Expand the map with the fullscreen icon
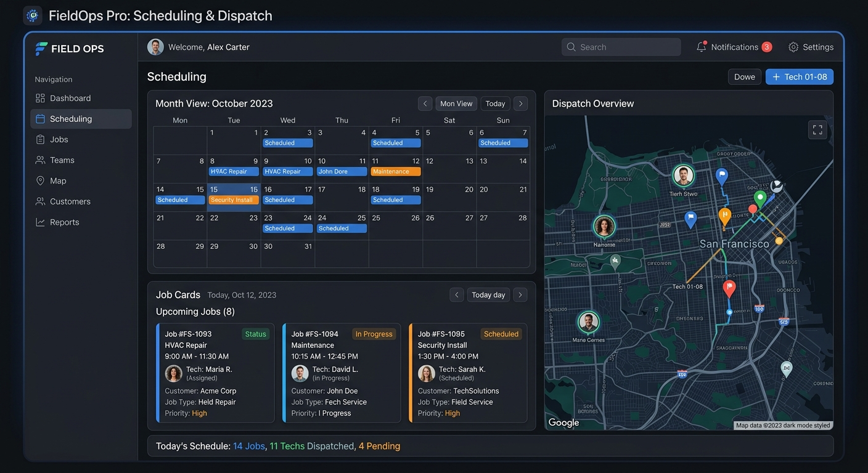The image size is (868, 473). 817,129
